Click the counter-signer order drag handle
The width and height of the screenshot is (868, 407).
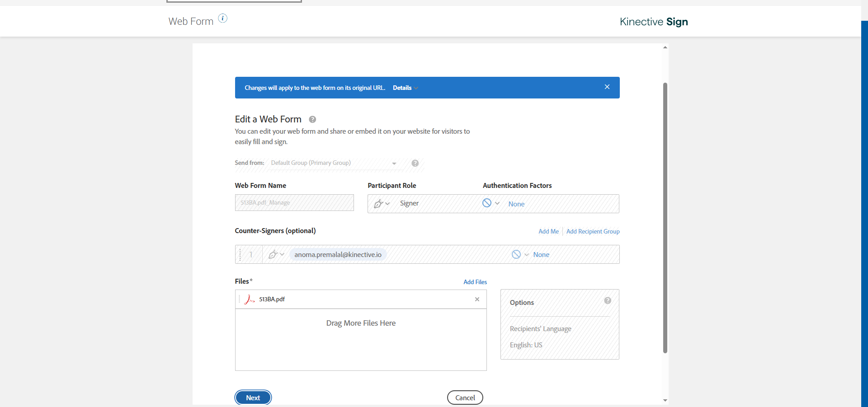[x=240, y=254]
